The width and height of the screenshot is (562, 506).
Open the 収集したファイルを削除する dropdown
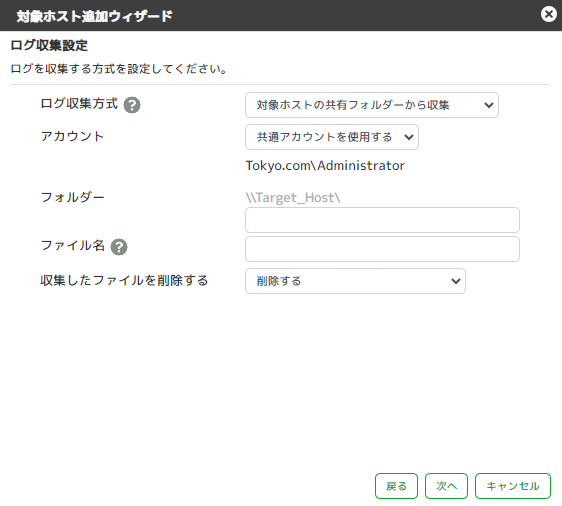[x=355, y=281]
